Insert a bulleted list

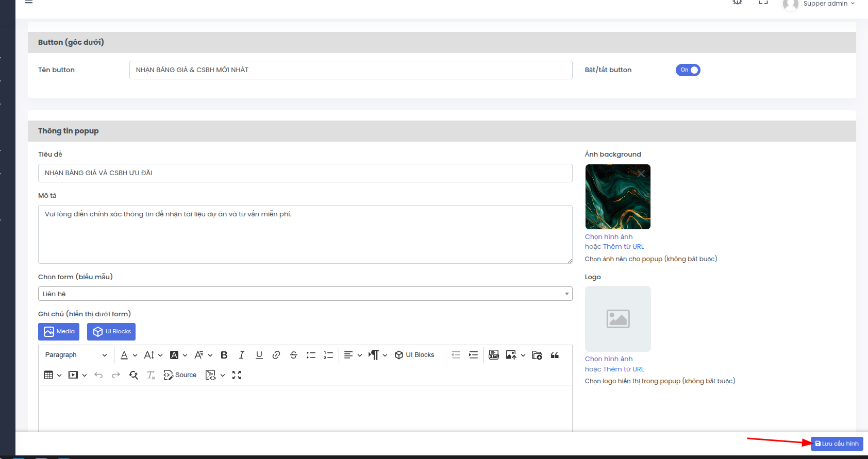tap(311, 355)
